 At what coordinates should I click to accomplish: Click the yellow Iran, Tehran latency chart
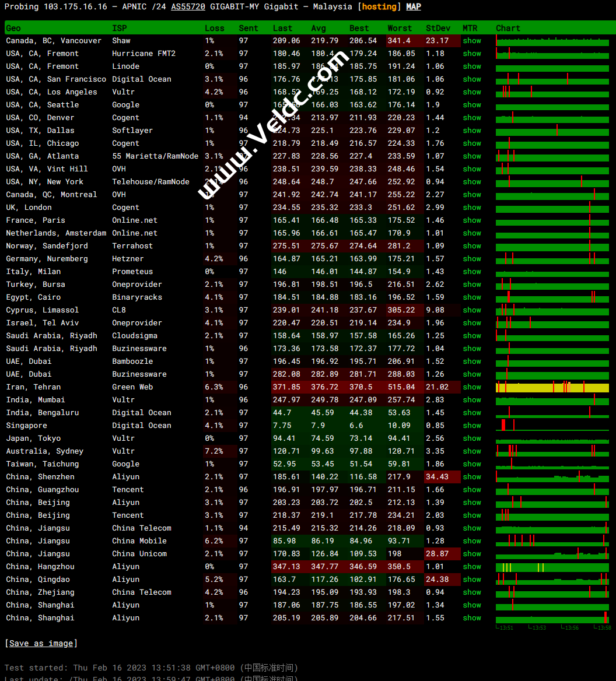[552, 388]
